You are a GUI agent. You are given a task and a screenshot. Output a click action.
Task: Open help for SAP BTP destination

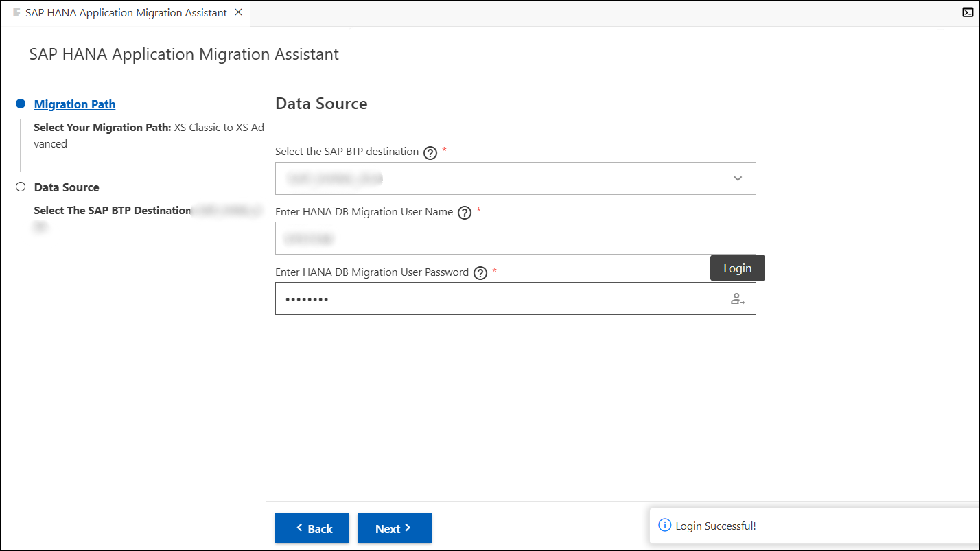coord(430,153)
